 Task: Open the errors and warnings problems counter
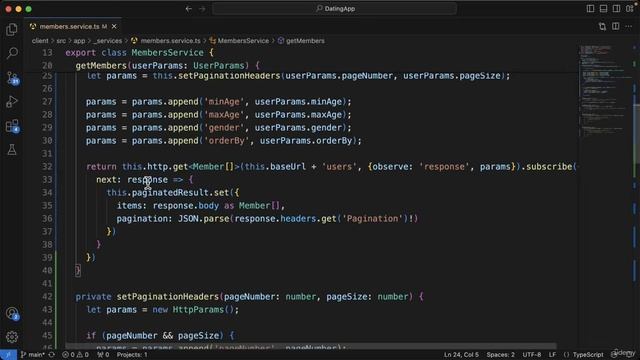76,355
